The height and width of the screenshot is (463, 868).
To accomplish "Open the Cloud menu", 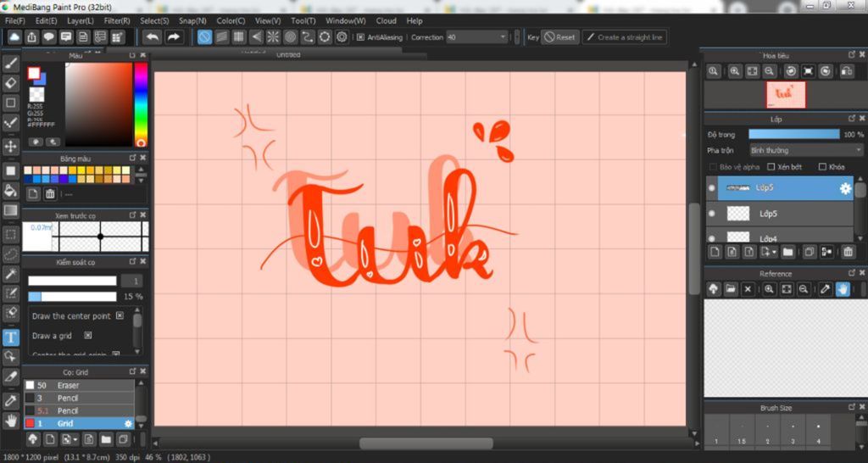I will click(x=386, y=20).
